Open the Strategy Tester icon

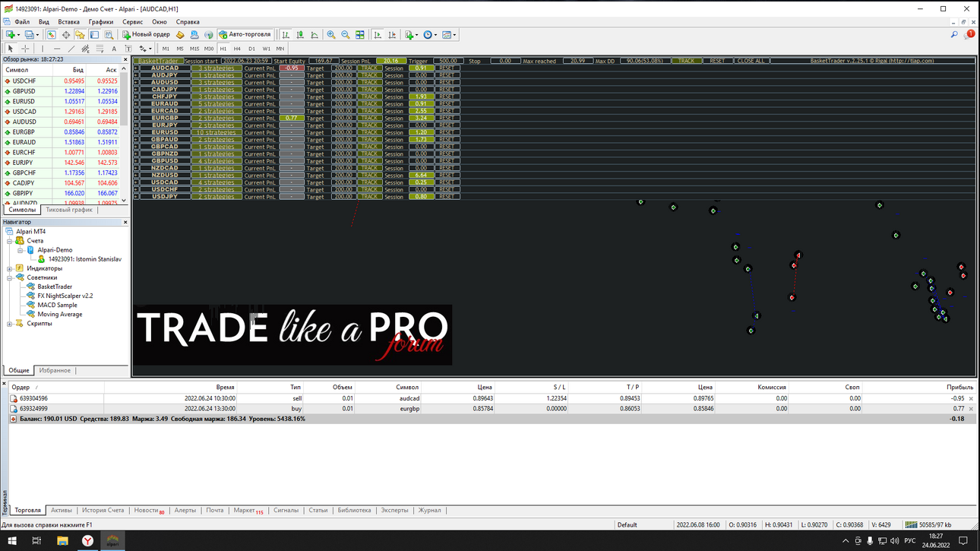click(x=109, y=34)
